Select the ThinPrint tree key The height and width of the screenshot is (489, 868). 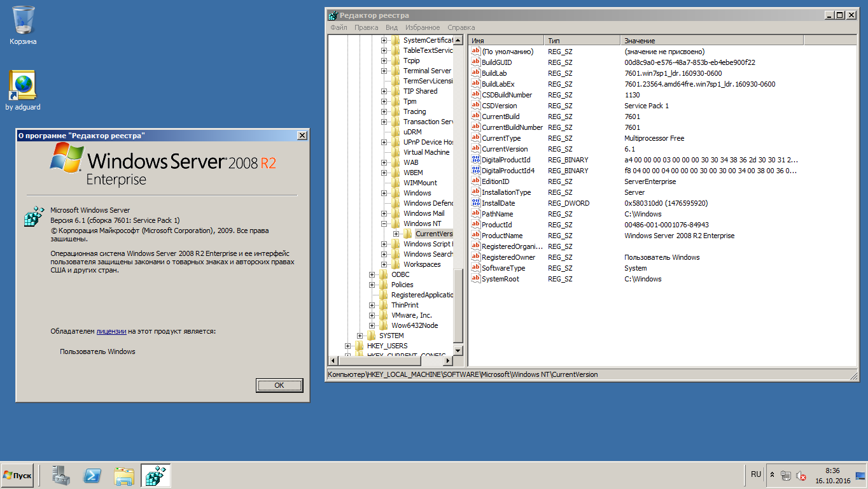coord(405,305)
